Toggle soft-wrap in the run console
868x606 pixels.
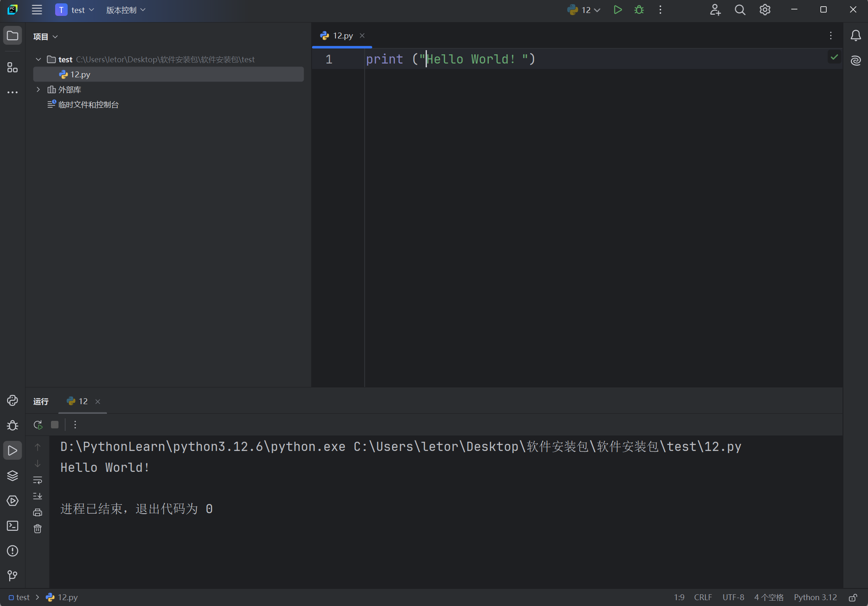pyautogui.click(x=38, y=480)
